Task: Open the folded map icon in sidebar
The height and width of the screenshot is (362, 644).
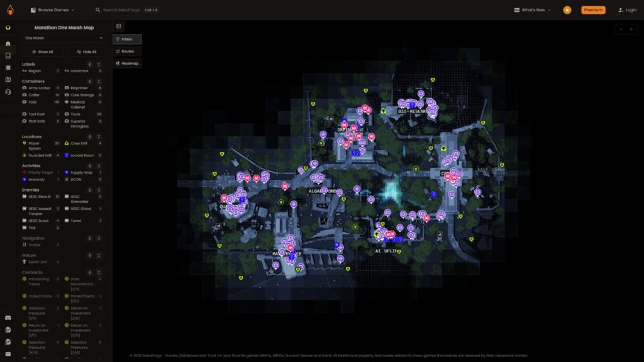Action: click(8, 80)
